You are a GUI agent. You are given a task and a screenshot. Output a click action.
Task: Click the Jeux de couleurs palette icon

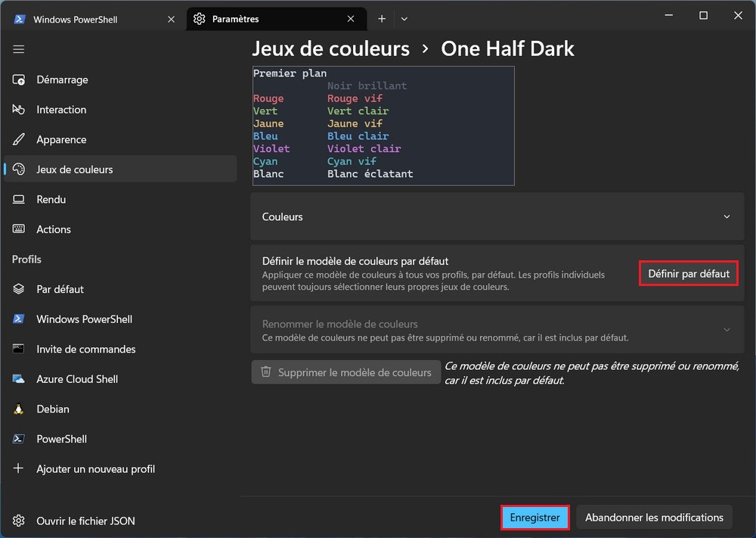[x=18, y=169]
